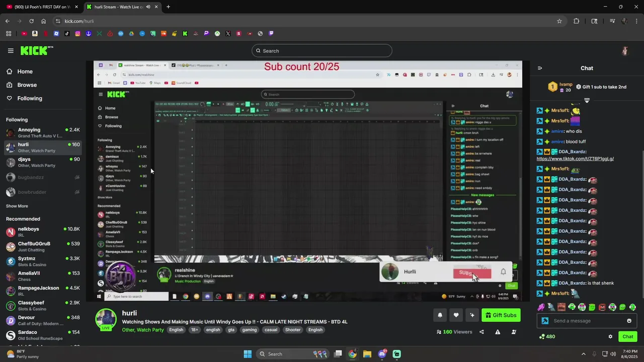Open chat settings gear
The image size is (644, 362).
click(x=610, y=337)
